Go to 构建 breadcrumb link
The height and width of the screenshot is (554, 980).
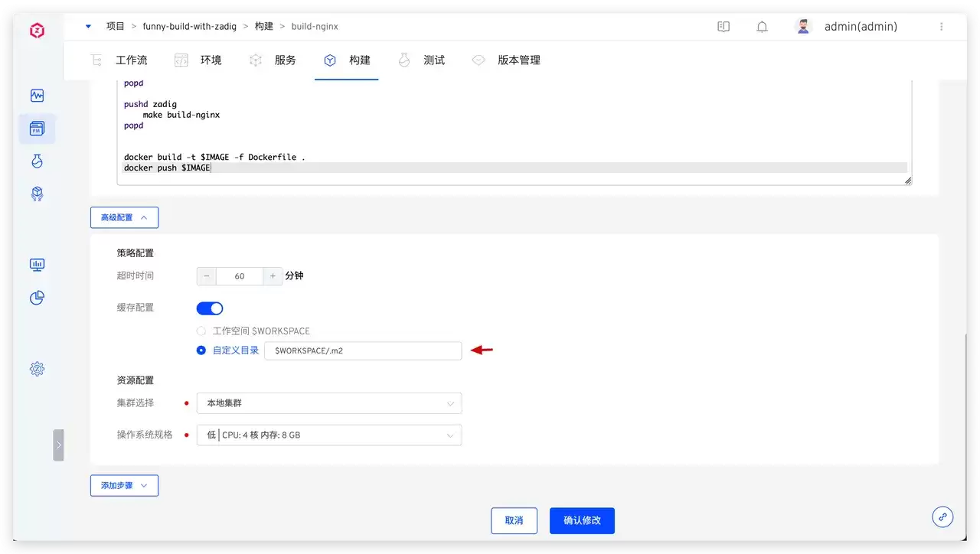(x=264, y=26)
